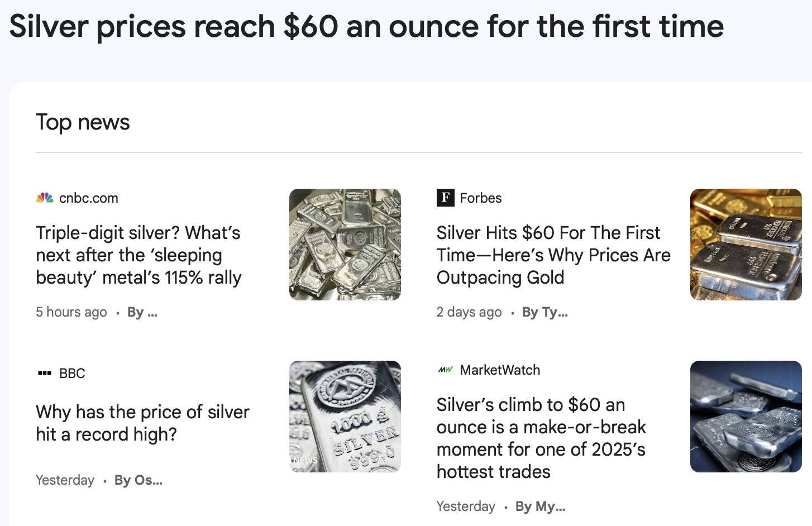
Task: Click 'By Os...' author on BBC article
Action: coord(138,480)
